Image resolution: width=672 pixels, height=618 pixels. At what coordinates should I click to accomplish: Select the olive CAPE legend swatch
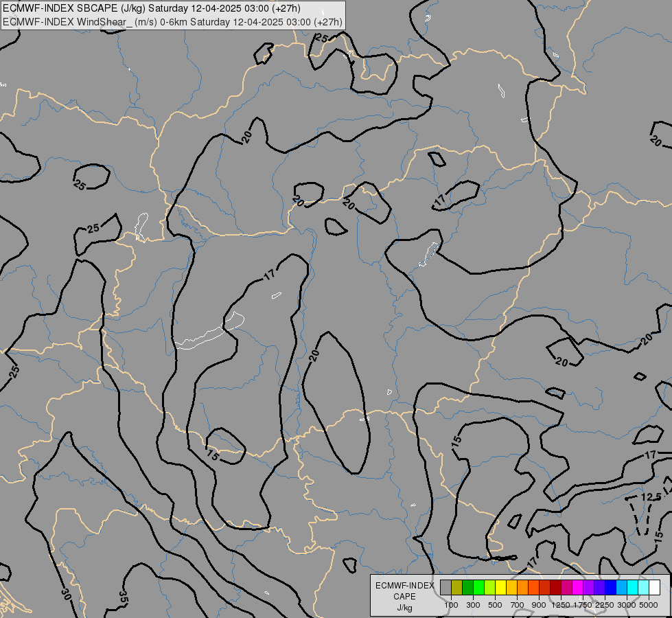(x=457, y=587)
